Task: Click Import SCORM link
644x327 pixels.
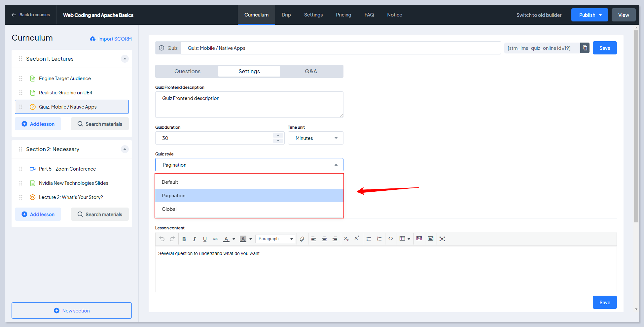Action: (x=111, y=39)
